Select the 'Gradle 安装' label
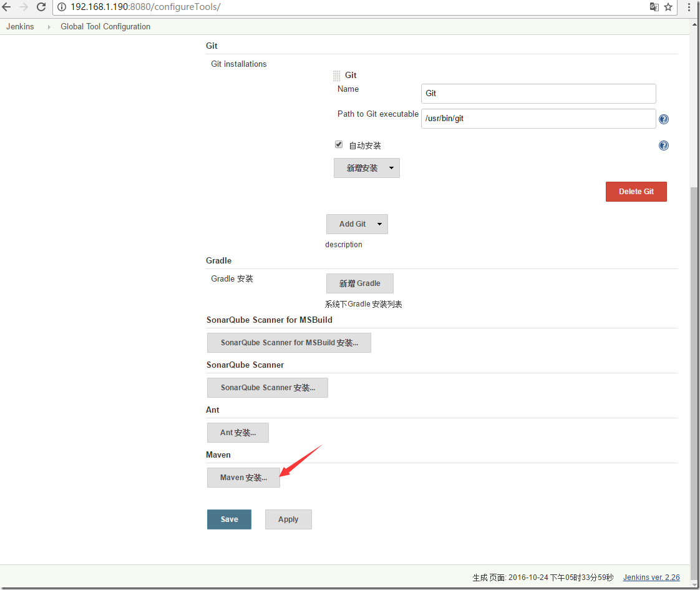 pos(231,278)
